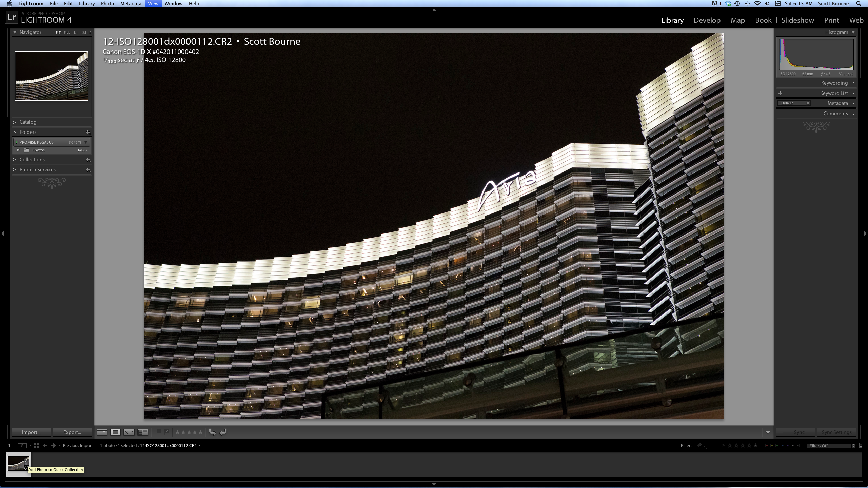
Task: Switch to the Develop module
Action: point(707,20)
